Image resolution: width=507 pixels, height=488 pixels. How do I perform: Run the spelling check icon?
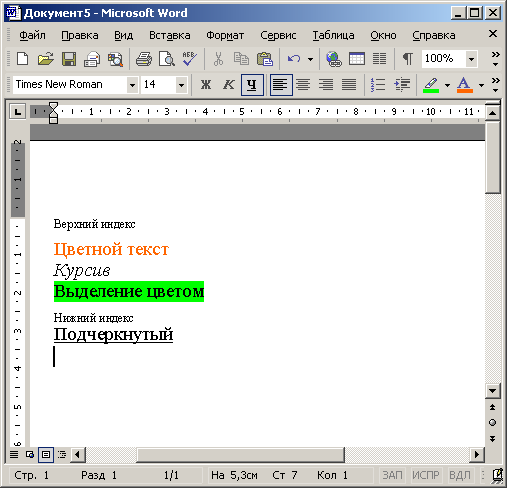tap(189, 59)
